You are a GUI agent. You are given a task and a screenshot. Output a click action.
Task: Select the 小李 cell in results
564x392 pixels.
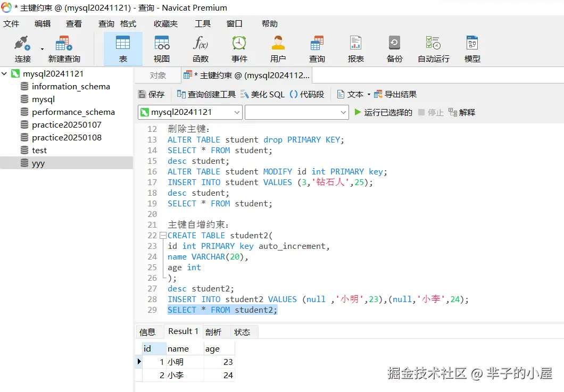[185, 375]
